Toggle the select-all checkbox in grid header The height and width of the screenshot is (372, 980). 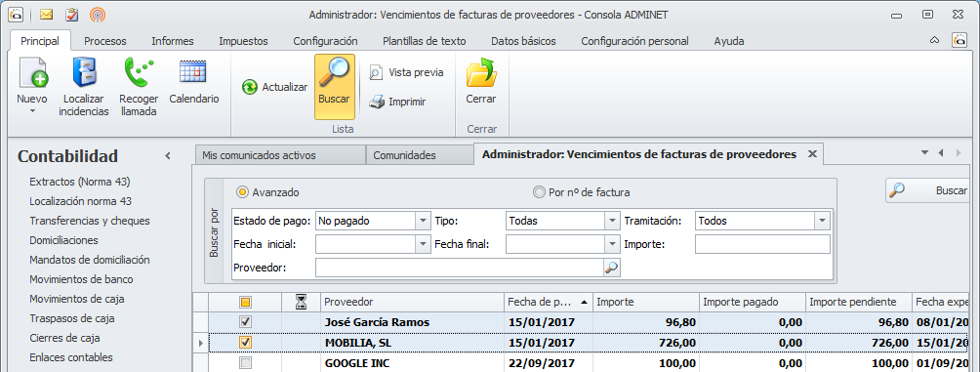click(x=246, y=303)
